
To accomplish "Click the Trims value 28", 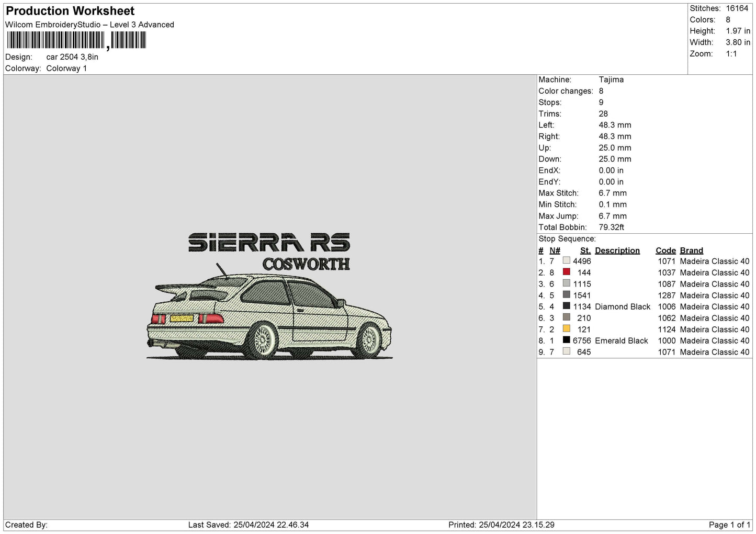I will tap(603, 114).
